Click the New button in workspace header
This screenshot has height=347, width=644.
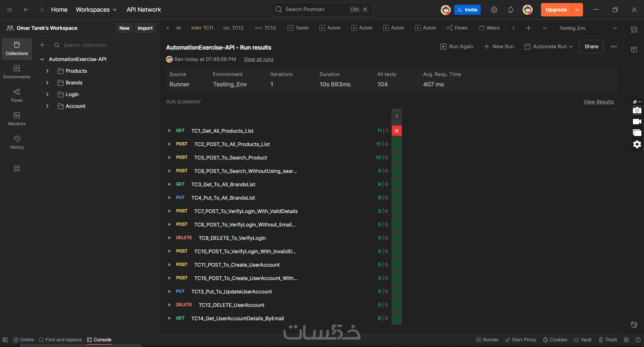tap(124, 28)
